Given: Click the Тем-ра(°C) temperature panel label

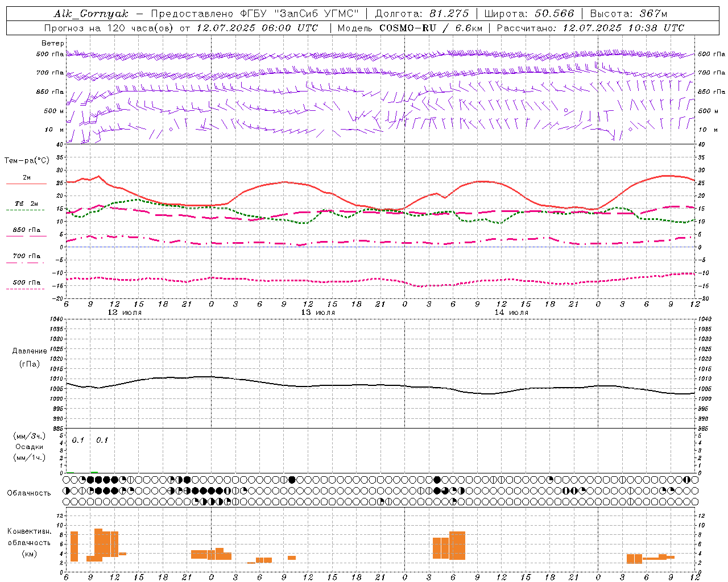Looking at the screenshot, I should pos(27,161).
